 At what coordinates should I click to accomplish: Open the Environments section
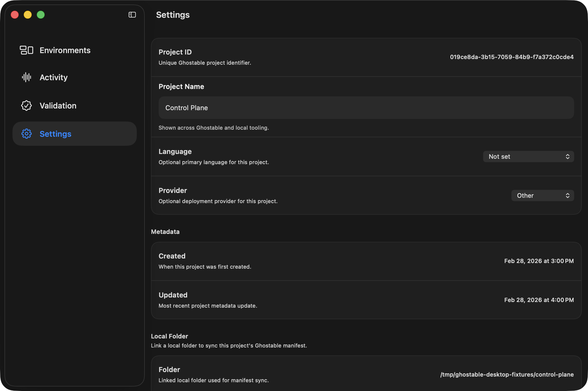pyautogui.click(x=65, y=50)
